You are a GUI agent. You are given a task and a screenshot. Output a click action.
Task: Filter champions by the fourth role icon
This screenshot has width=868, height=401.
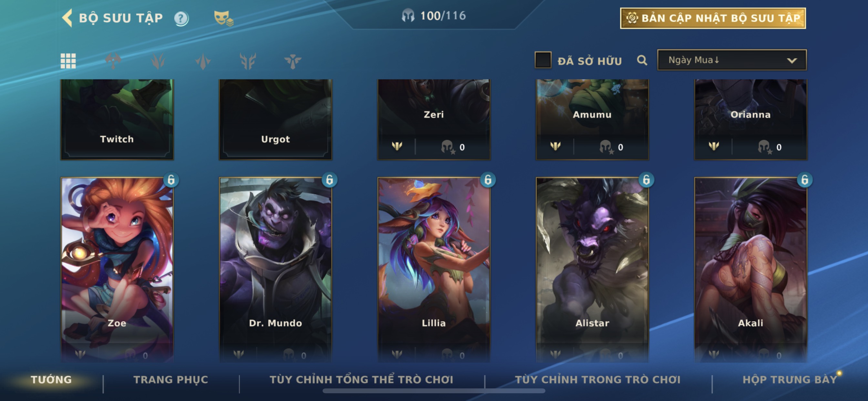248,61
